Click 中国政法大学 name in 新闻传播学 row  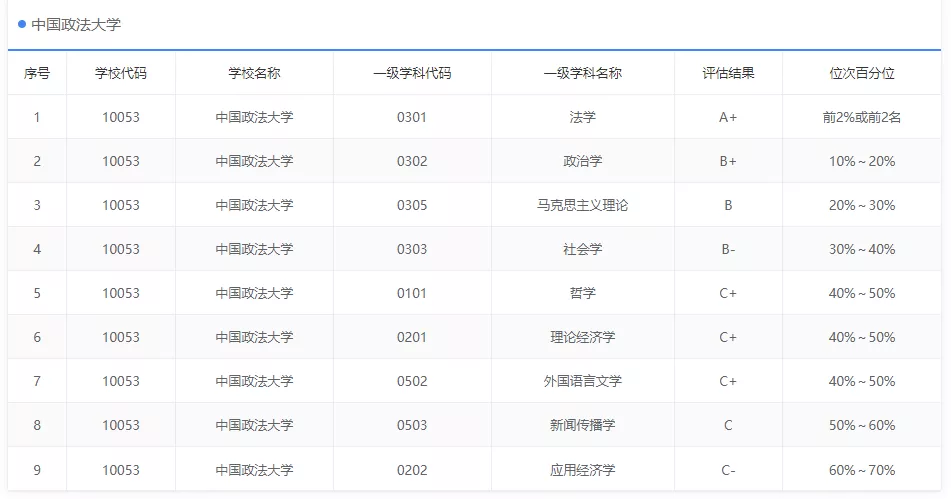254,425
